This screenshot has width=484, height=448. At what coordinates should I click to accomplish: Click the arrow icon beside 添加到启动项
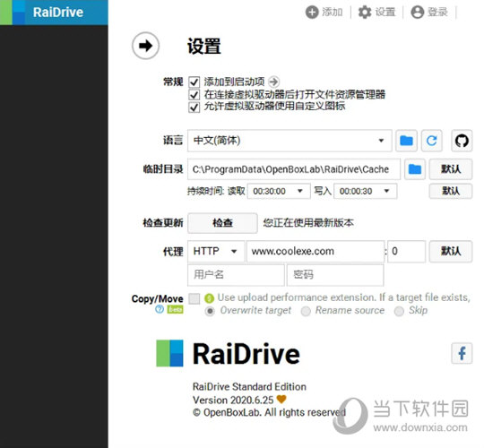273,82
